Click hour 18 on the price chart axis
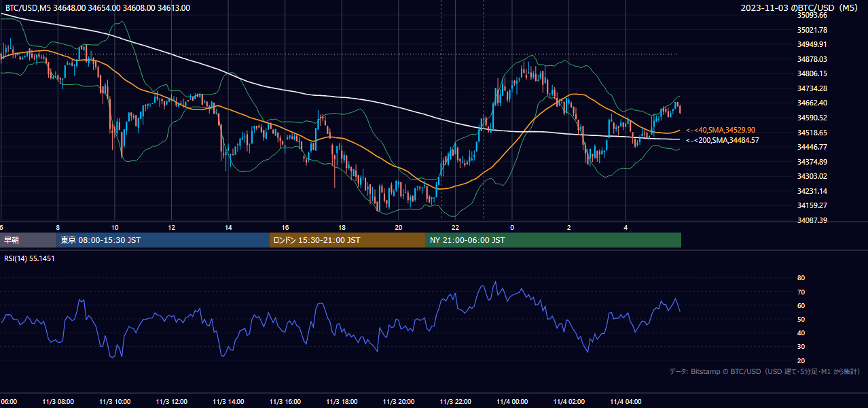868x408 pixels. pyautogui.click(x=342, y=228)
